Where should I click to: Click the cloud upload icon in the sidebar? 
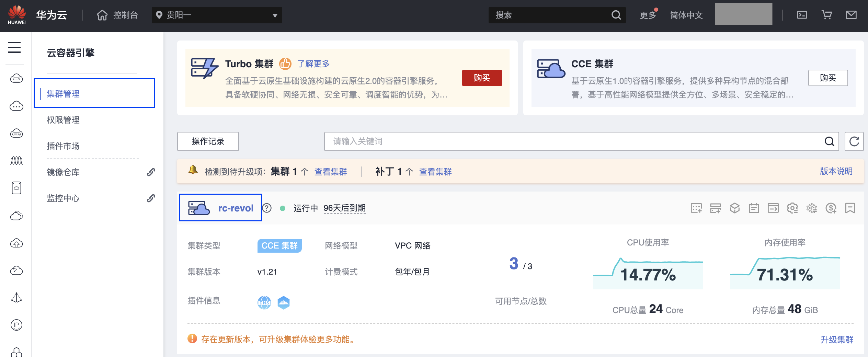[x=16, y=243]
